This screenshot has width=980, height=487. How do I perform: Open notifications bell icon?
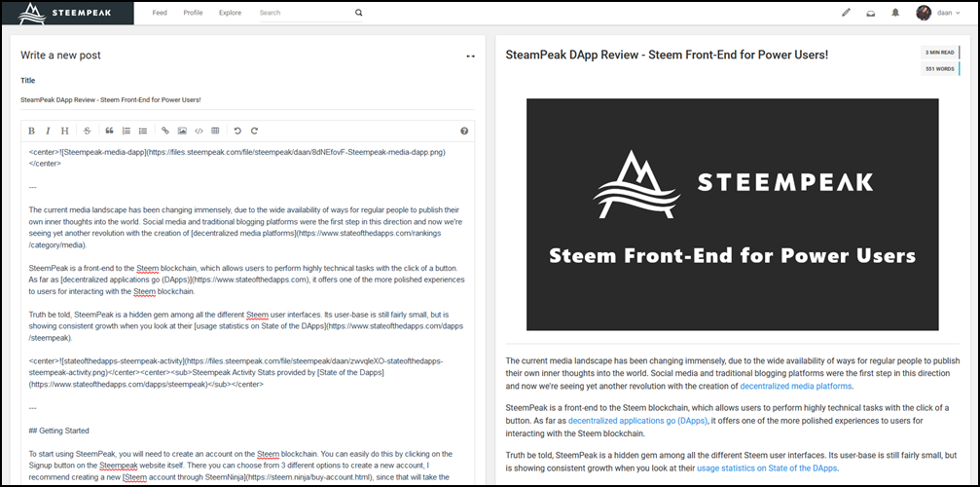(x=895, y=13)
